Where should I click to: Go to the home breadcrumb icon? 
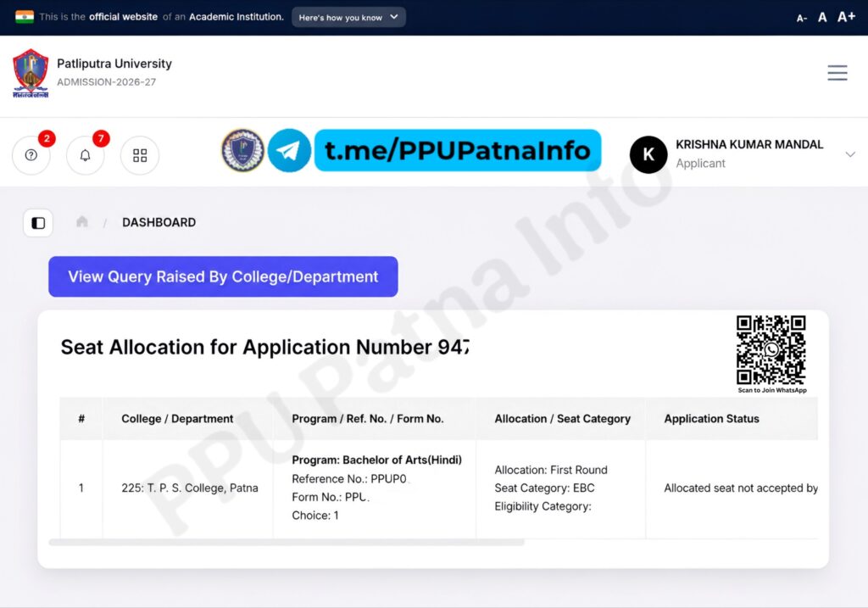(x=82, y=222)
